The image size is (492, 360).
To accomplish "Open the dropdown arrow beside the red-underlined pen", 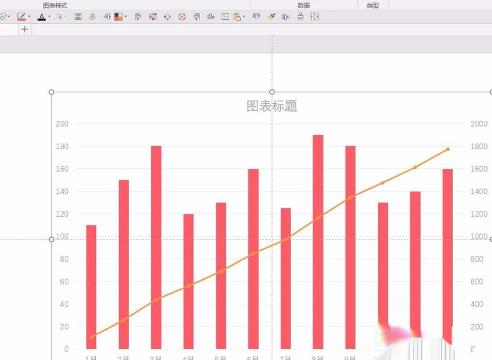I will tap(29, 16).
